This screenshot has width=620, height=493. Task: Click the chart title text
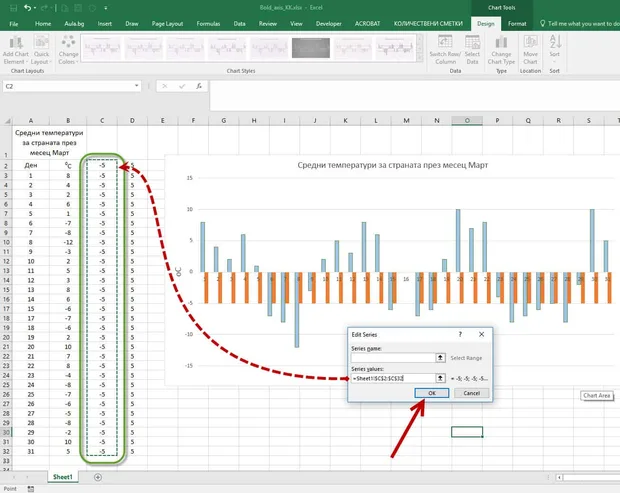click(393, 165)
